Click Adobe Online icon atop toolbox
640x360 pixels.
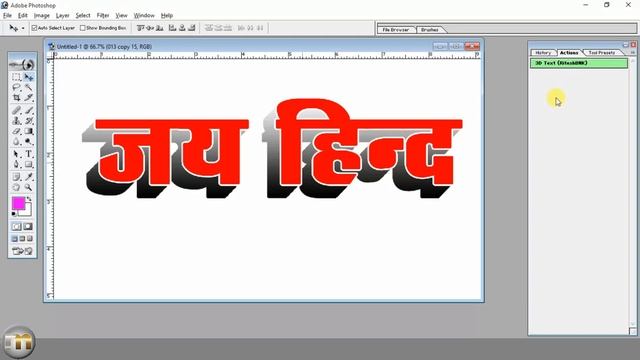pyautogui.click(x=22, y=64)
